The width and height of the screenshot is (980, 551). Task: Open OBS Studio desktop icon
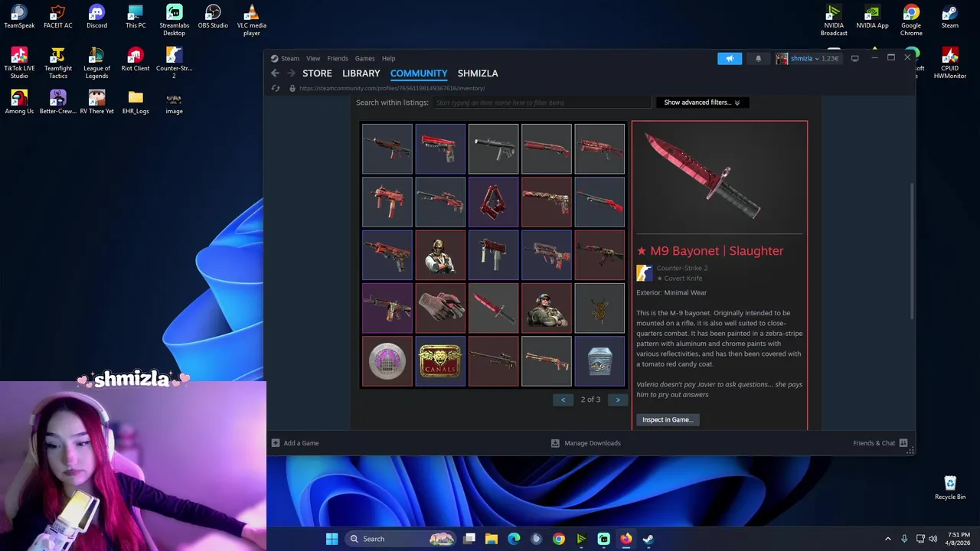coord(213,17)
